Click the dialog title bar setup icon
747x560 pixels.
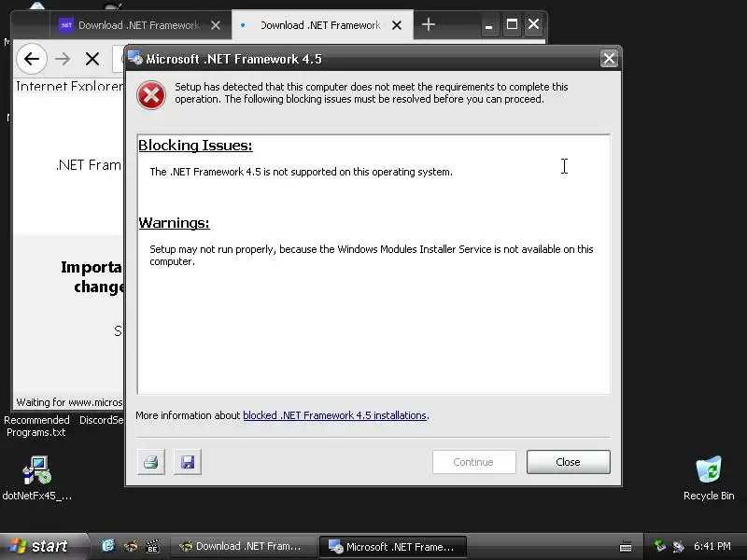tap(135, 58)
